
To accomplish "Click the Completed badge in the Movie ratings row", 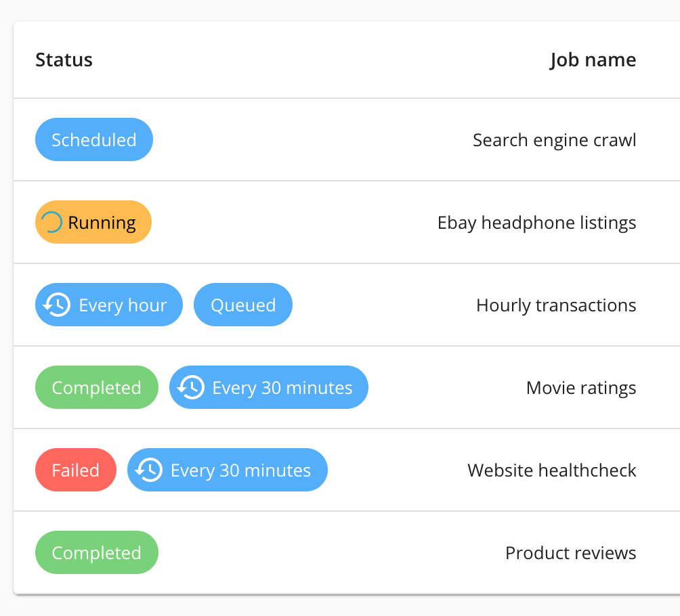I will coord(96,388).
